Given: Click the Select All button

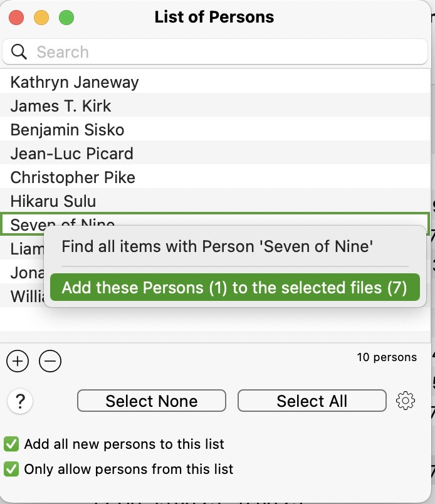Looking at the screenshot, I should coord(312,401).
